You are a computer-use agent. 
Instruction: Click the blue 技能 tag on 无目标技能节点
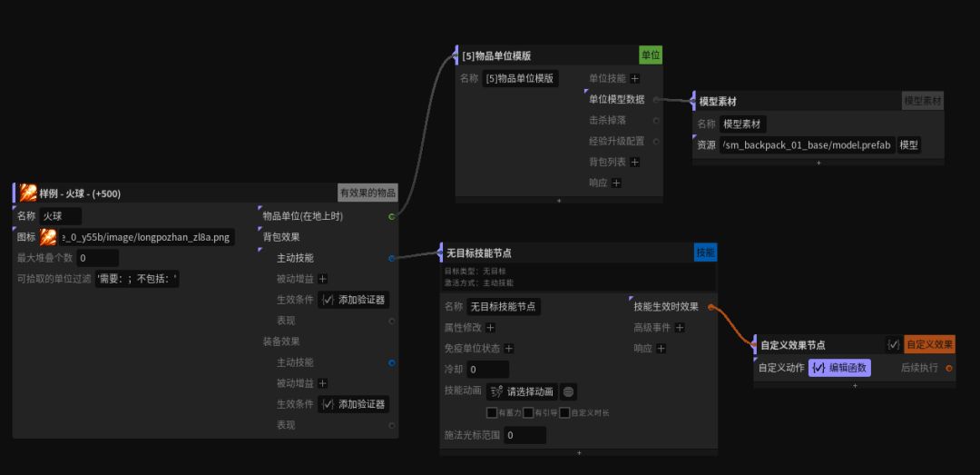706,252
